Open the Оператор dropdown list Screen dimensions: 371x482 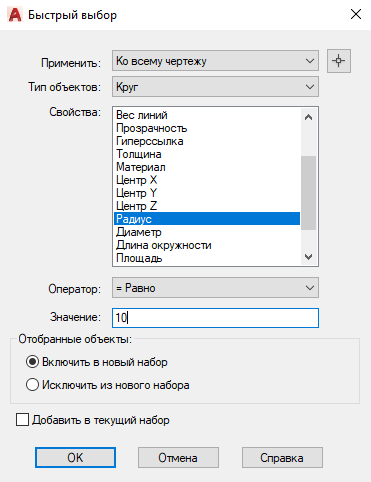[x=215, y=288]
